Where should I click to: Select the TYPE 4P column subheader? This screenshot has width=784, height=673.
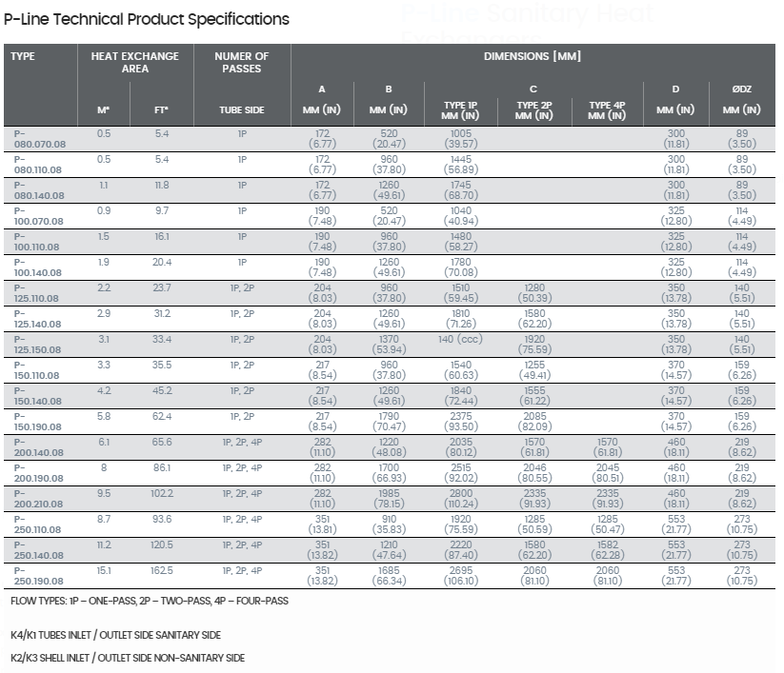(x=607, y=110)
